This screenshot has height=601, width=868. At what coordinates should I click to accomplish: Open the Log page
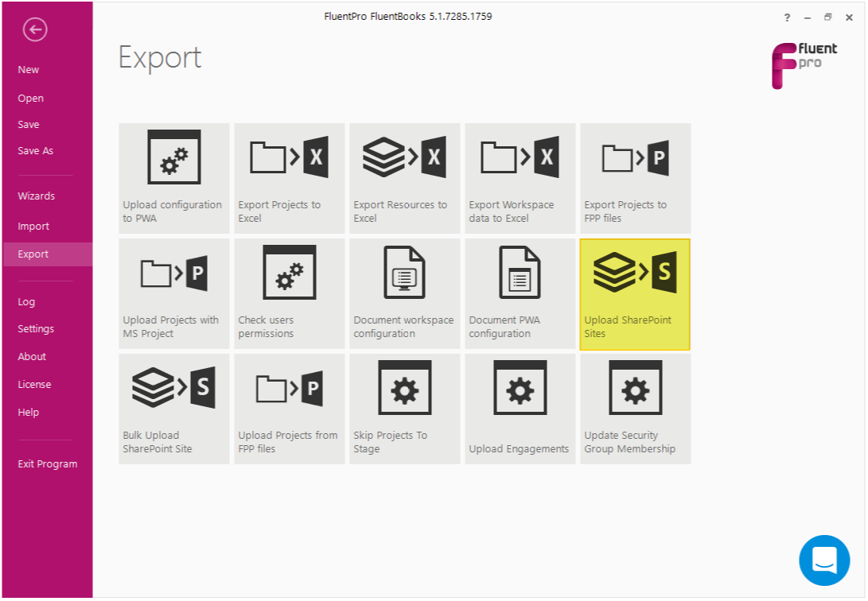pyautogui.click(x=26, y=302)
